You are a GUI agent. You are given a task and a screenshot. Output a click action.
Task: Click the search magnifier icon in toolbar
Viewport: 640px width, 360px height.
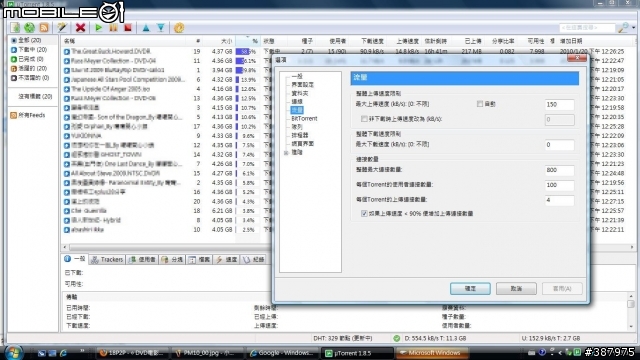pyautogui.click(x=623, y=28)
